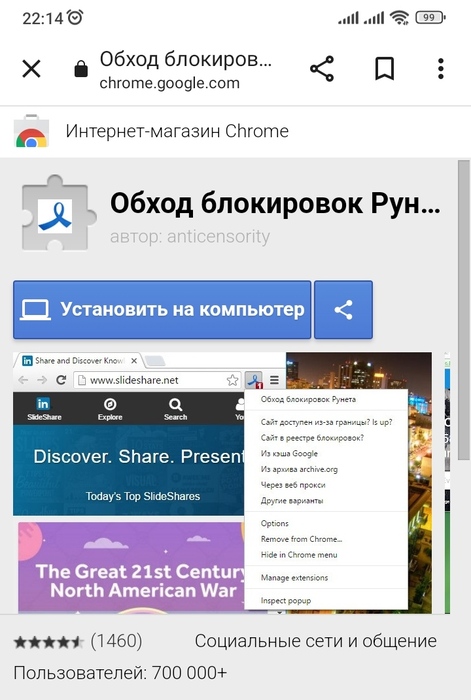Show the next screenshot on right edge
Viewport: 471px width, 700px height.
(x=447, y=483)
